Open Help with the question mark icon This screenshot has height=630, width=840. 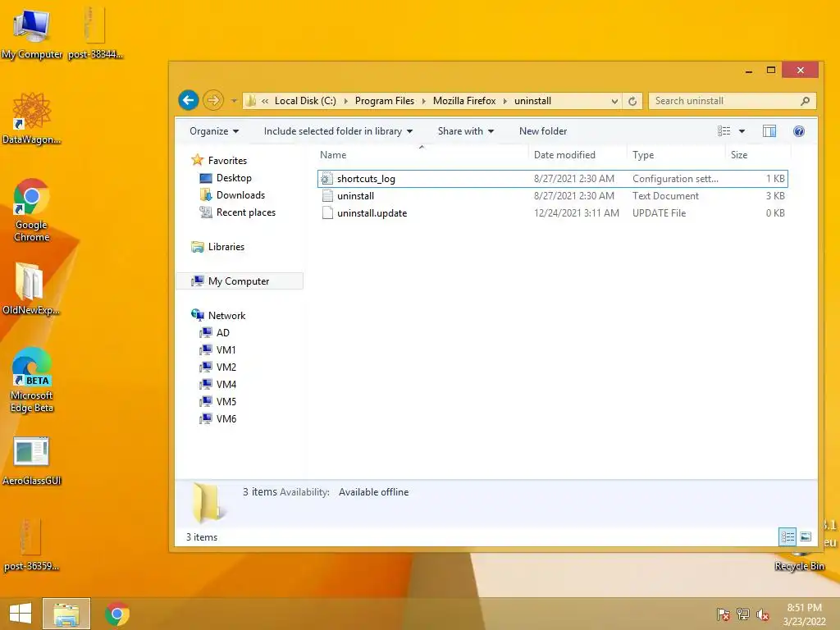799,131
